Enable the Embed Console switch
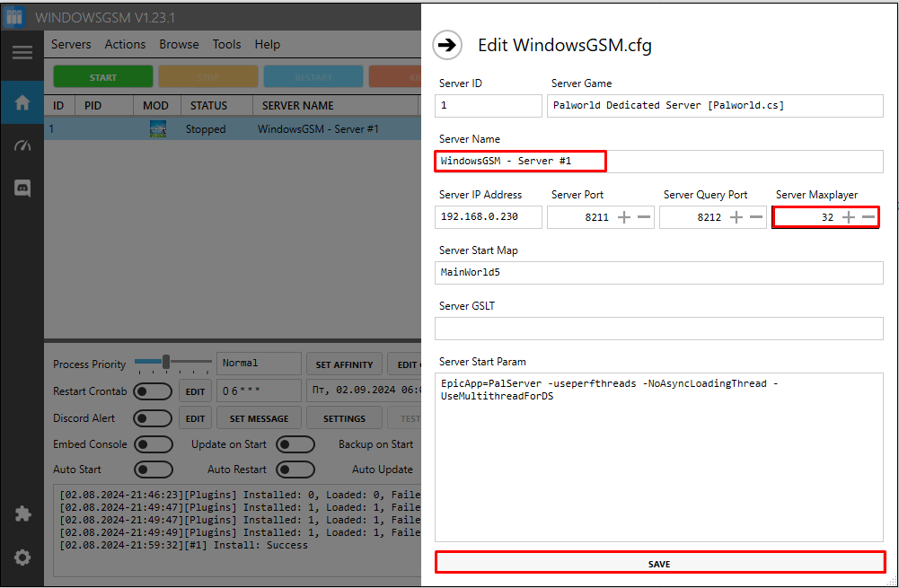Viewport: 899px width, 588px height. 153,444
